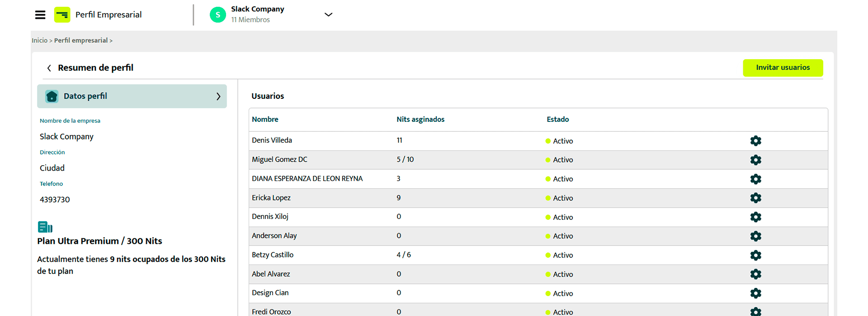The width and height of the screenshot is (868, 316).
Task: Go back using Resumen de perfil arrow
Action: [49, 68]
